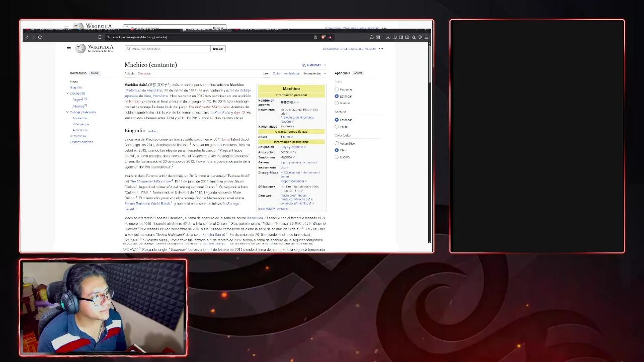The image size is (644, 362).
Task: Open the Acceder login link
Action: pyautogui.click(x=370, y=49)
